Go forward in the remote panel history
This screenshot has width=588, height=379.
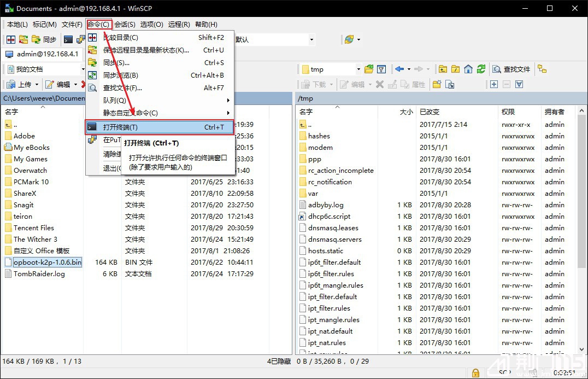click(x=419, y=69)
